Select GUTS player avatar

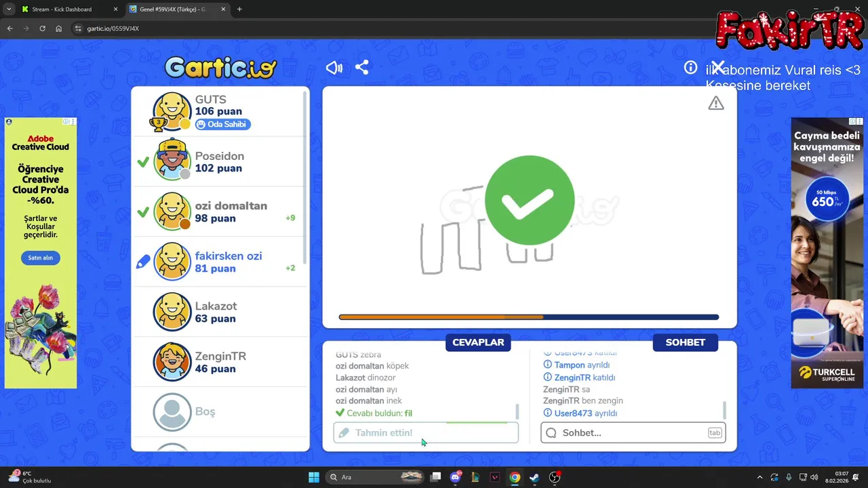pyautogui.click(x=172, y=111)
